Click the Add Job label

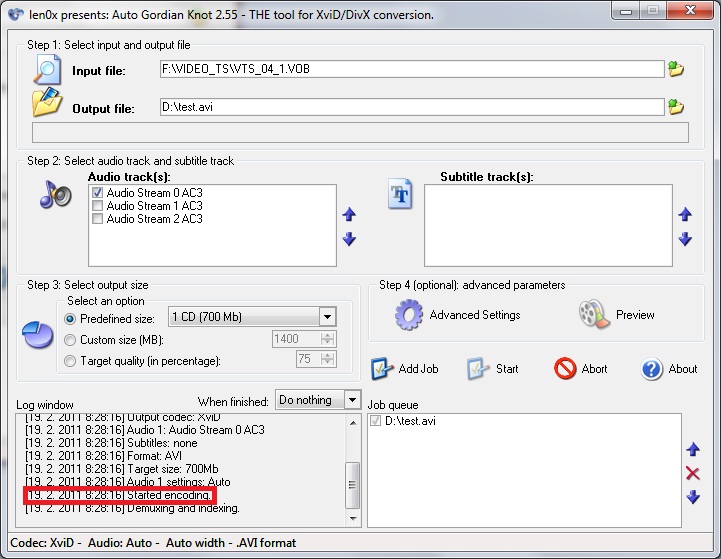pyautogui.click(x=418, y=369)
